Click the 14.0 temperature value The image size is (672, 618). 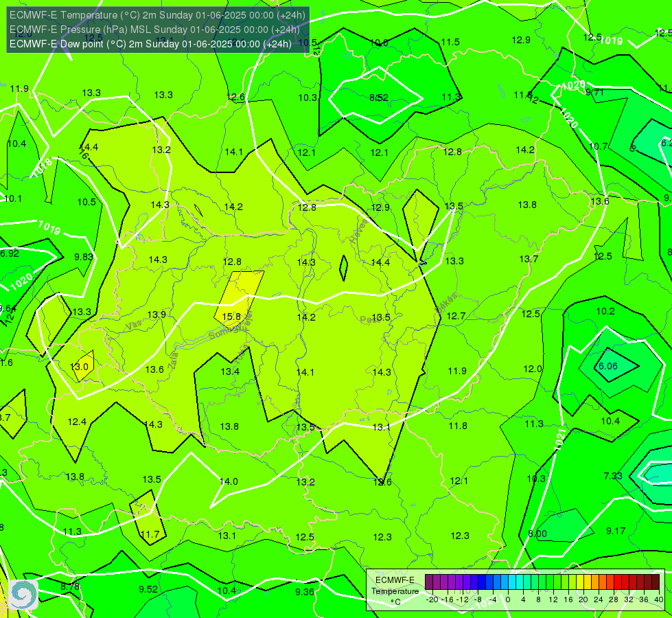click(229, 481)
